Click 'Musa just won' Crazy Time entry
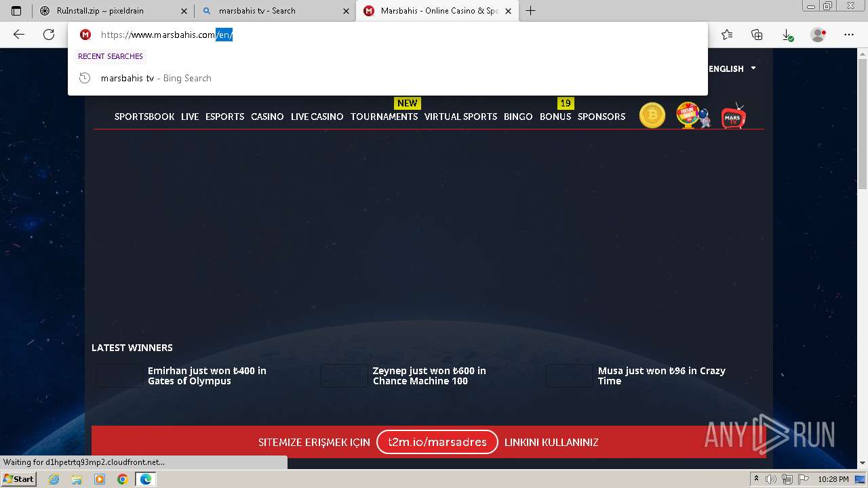The width and height of the screenshot is (868, 488). pyautogui.click(x=662, y=375)
